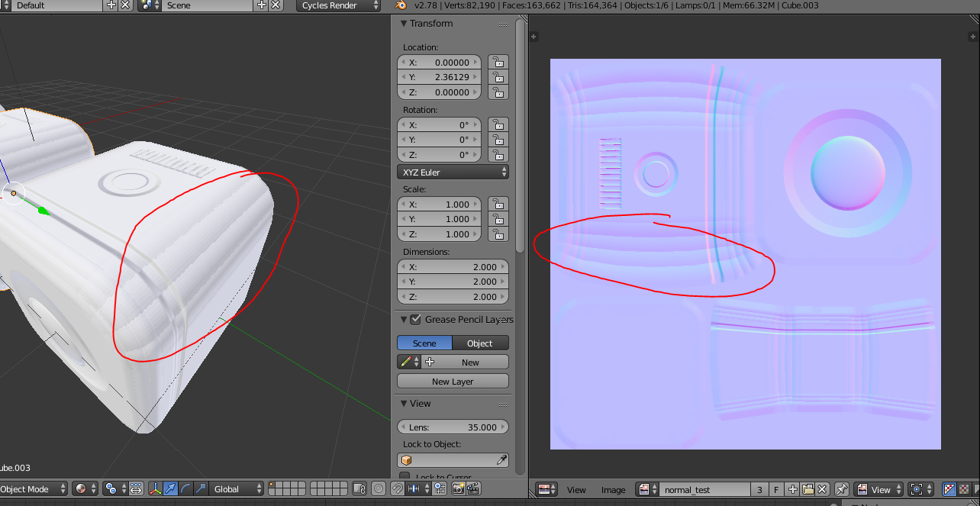Image resolution: width=980 pixels, height=506 pixels.
Task: Click the New Layer button
Action: coord(453,380)
